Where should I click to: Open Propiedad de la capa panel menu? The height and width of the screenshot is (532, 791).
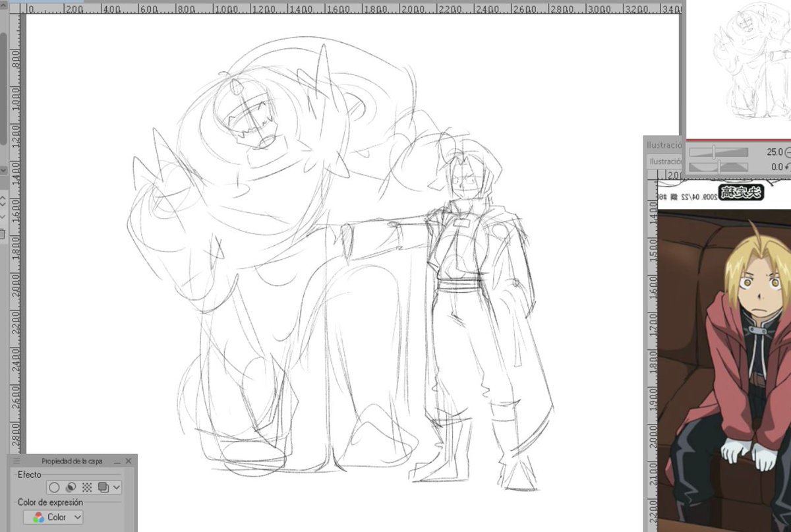[17, 461]
